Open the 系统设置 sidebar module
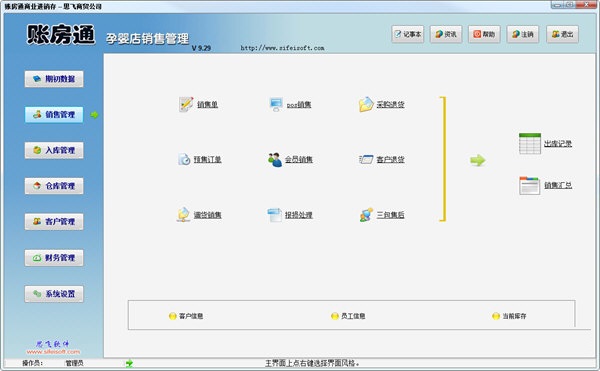Image resolution: width=600 pixels, height=371 pixels. pyautogui.click(x=54, y=293)
